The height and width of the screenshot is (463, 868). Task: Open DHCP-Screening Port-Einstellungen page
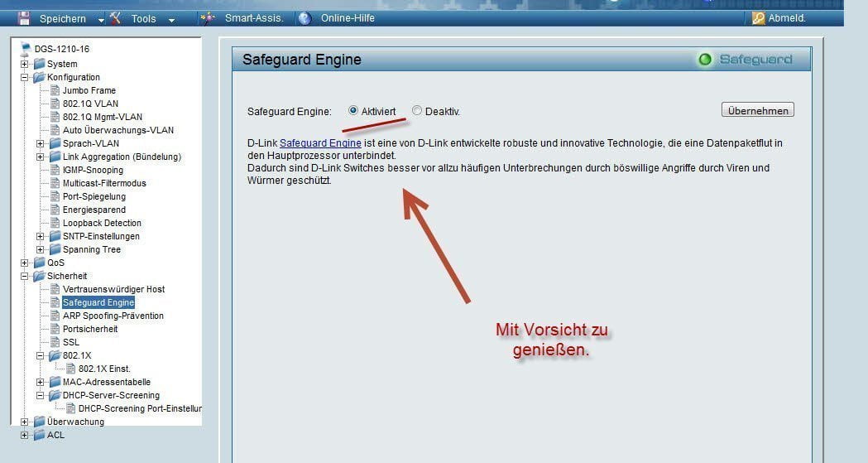coord(140,408)
